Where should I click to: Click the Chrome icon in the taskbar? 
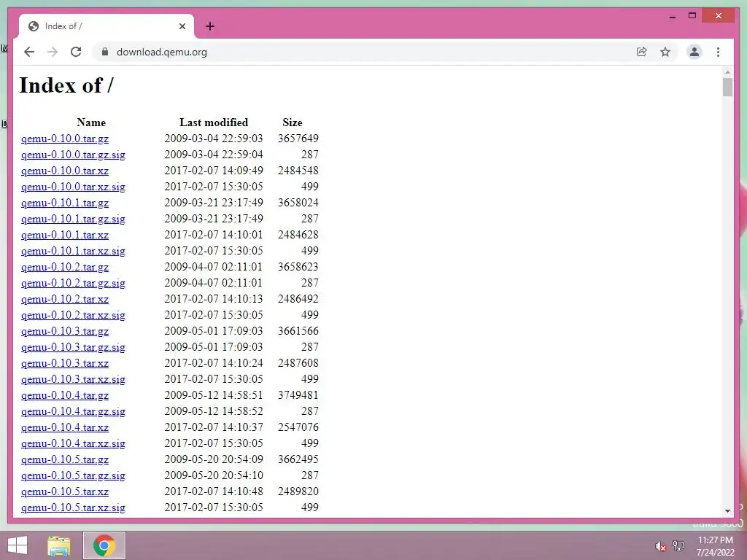coord(104,545)
